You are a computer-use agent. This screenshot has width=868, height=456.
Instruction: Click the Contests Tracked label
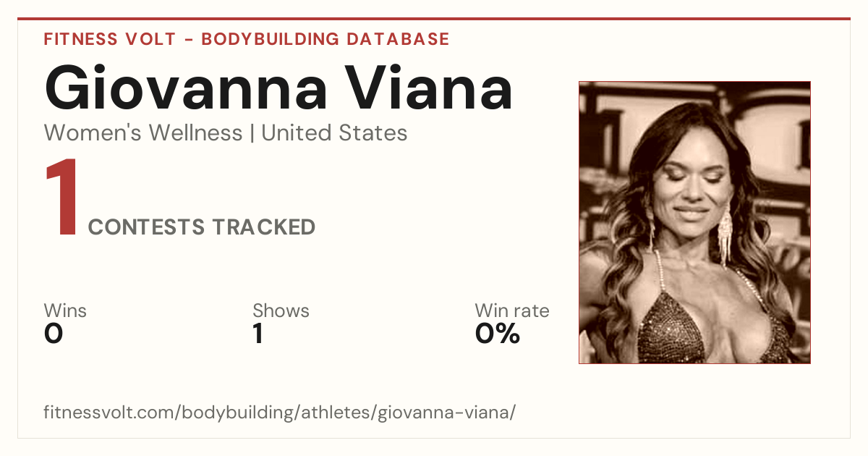pos(202,227)
